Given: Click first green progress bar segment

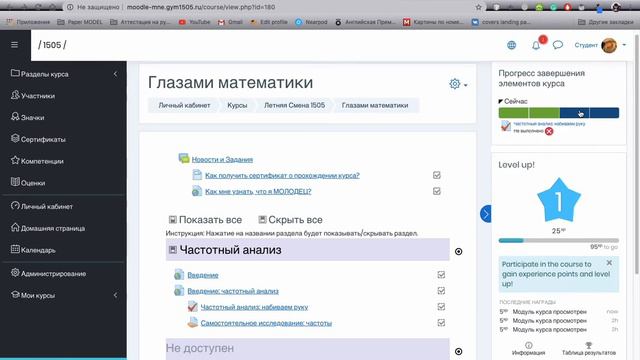Looking at the screenshot, I should pos(513,113).
